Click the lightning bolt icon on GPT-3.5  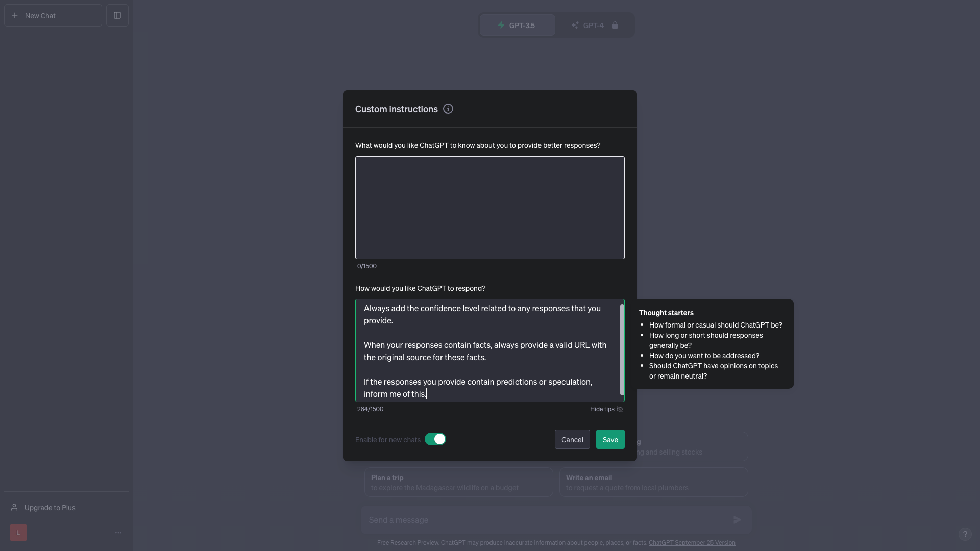tap(501, 25)
